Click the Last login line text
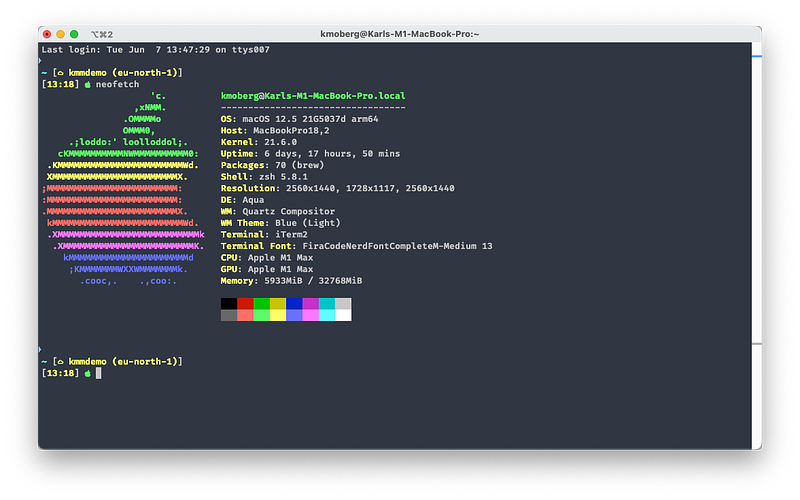The width and height of the screenshot is (800, 500). click(x=156, y=49)
